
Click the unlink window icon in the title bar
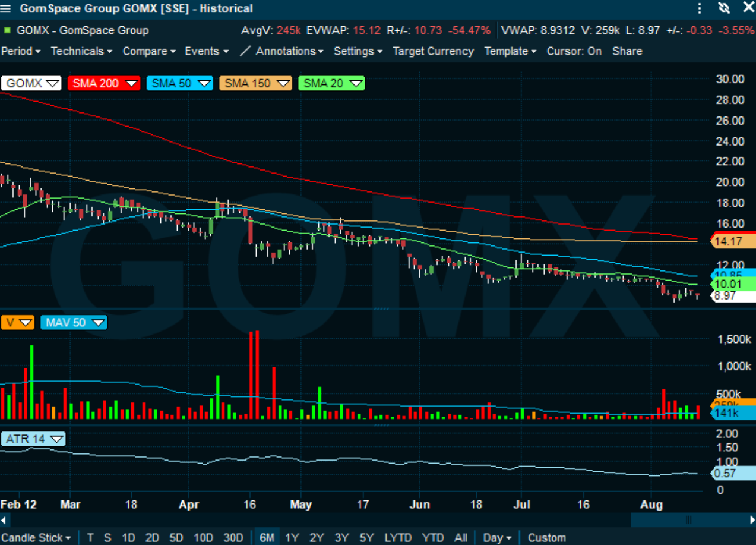point(723,8)
